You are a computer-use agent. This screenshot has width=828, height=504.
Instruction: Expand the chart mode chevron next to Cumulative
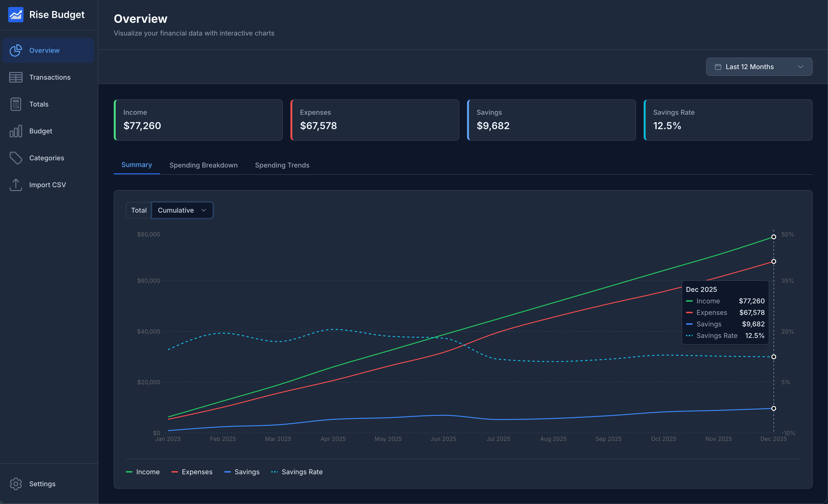[204, 210]
